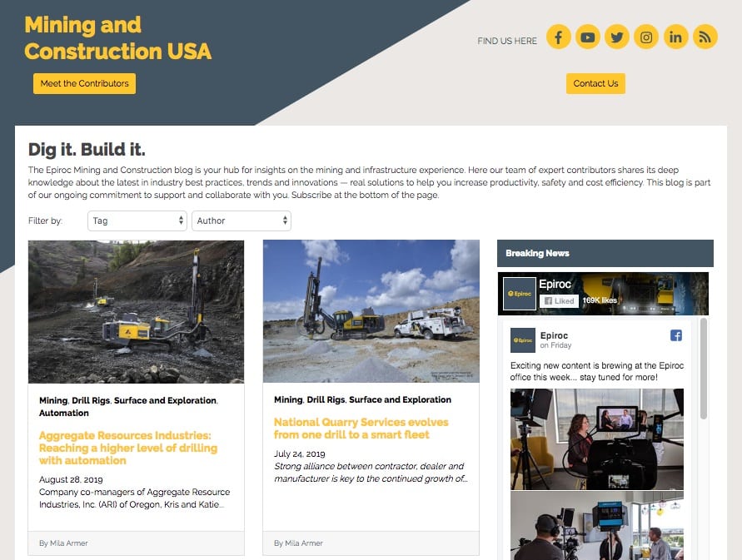
Task: Open the LinkedIn social icon
Action: click(675, 37)
